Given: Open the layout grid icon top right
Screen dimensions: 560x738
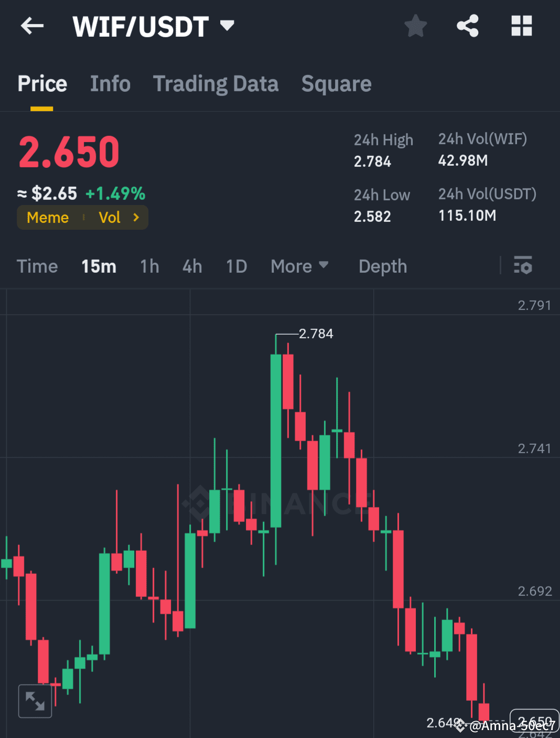Looking at the screenshot, I should [521, 25].
